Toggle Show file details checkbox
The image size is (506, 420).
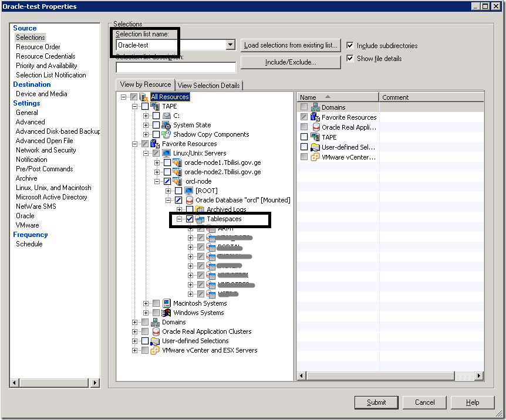pyautogui.click(x=350, y=59)
